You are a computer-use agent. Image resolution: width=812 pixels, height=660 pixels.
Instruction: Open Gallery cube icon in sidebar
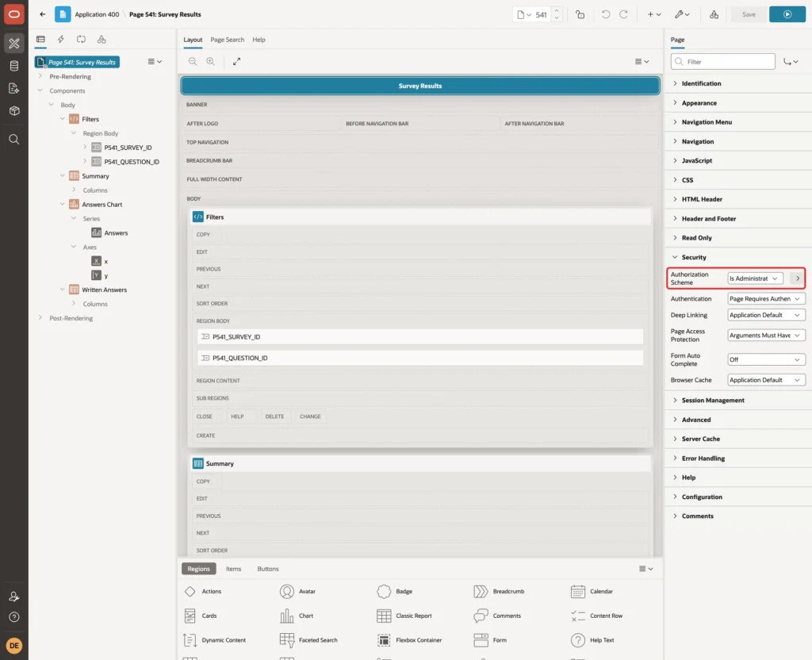pos(14,111)
